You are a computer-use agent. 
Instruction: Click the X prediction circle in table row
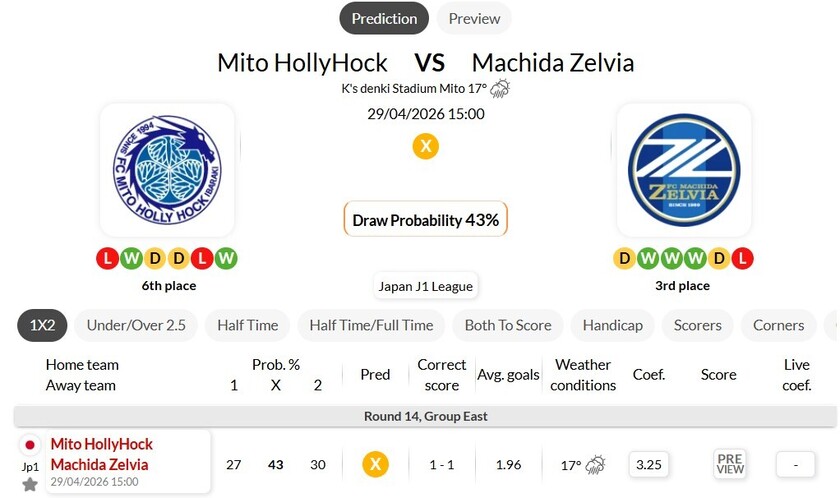tap(375, 464)
